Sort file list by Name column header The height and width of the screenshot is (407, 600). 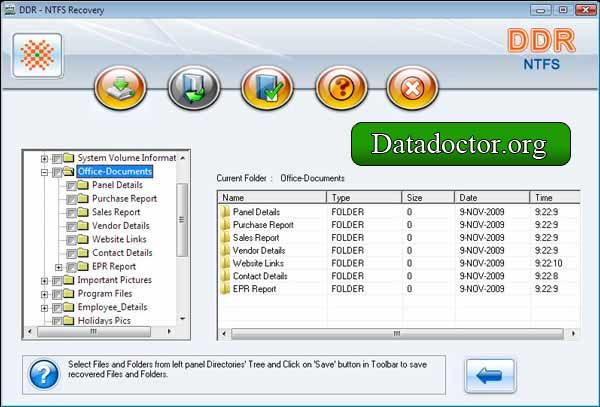pos(272,197)
